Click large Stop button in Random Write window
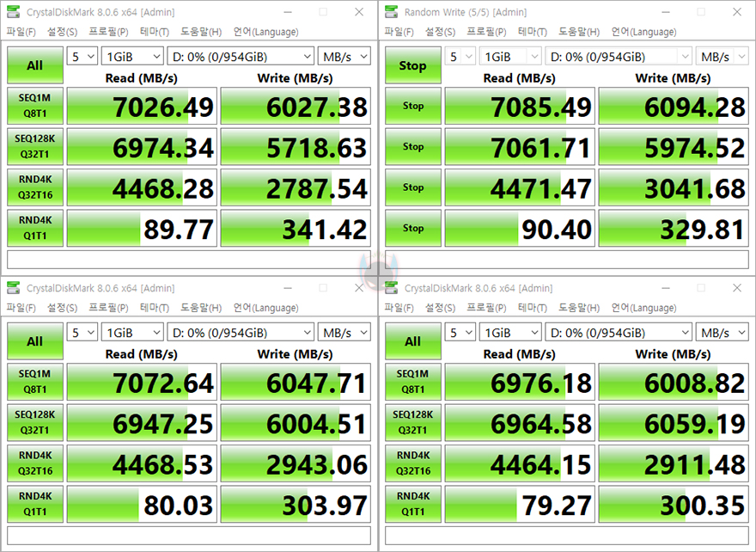 click(x=412, y=65)
